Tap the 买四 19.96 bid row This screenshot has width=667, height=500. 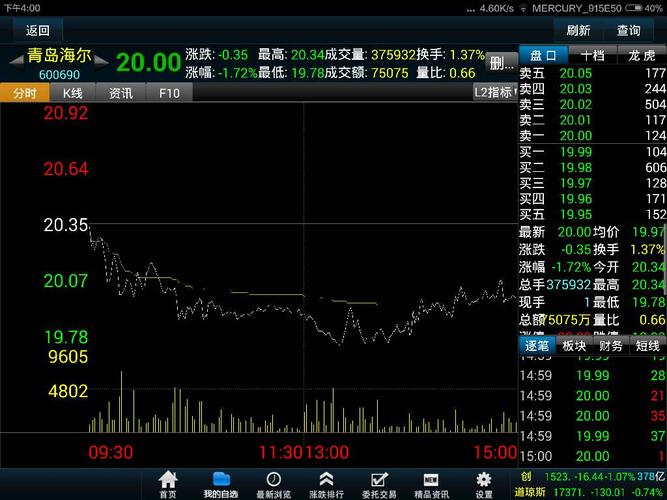click(x=593, y=199)
